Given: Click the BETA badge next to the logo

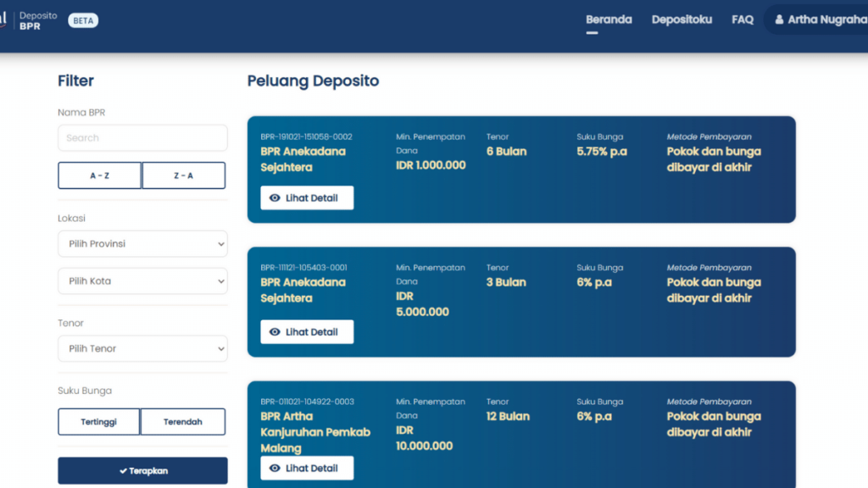Looking at the screenshot, I should (x=82, y=19).
